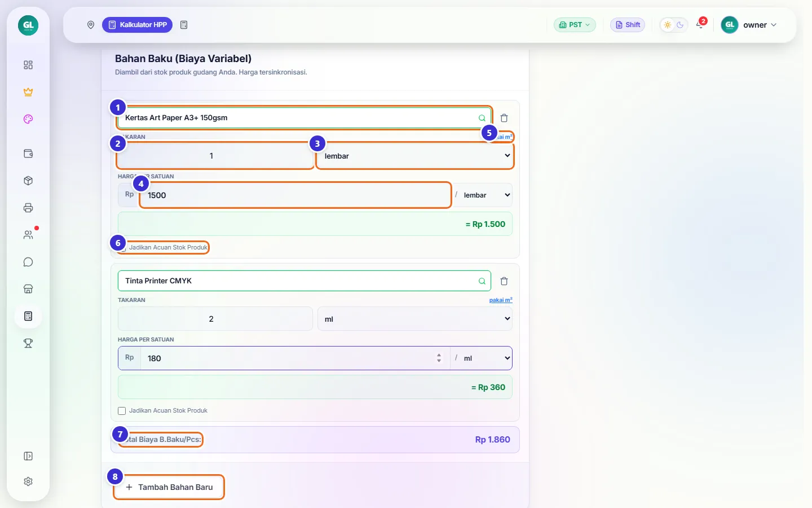Click the takaran quantity field showing 1

click(x=215, y=156)
